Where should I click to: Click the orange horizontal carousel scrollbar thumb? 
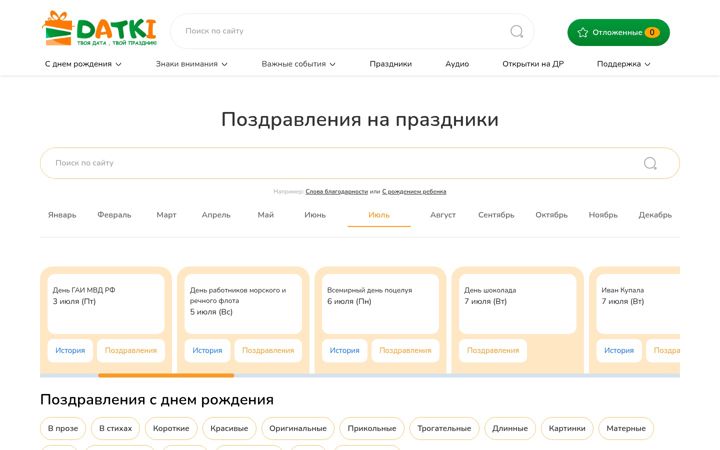pos(166,375)
